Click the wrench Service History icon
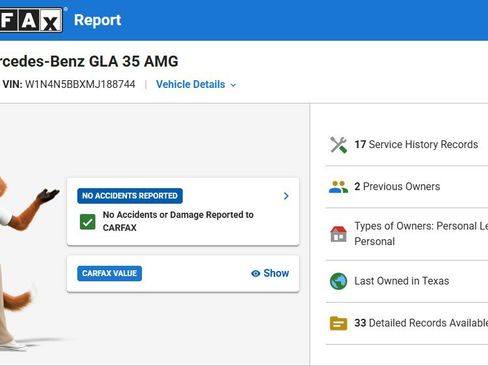This screenshot has height=366, width=488. (x=338, y=145)
